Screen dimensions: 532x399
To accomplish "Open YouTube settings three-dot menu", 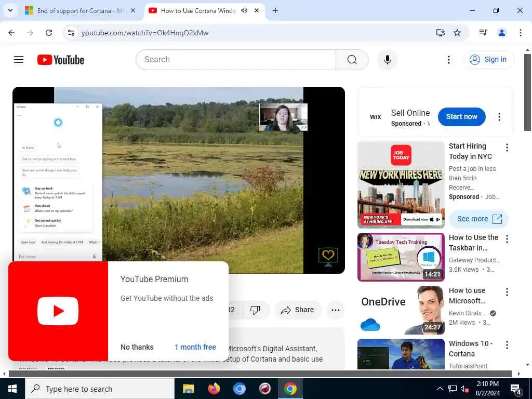I will tap(448, 60).
